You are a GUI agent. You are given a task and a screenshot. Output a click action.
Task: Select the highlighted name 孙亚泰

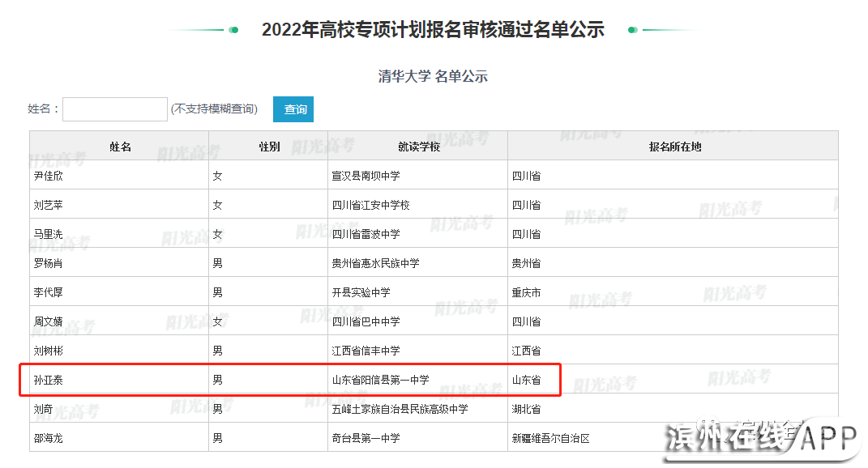49,380
